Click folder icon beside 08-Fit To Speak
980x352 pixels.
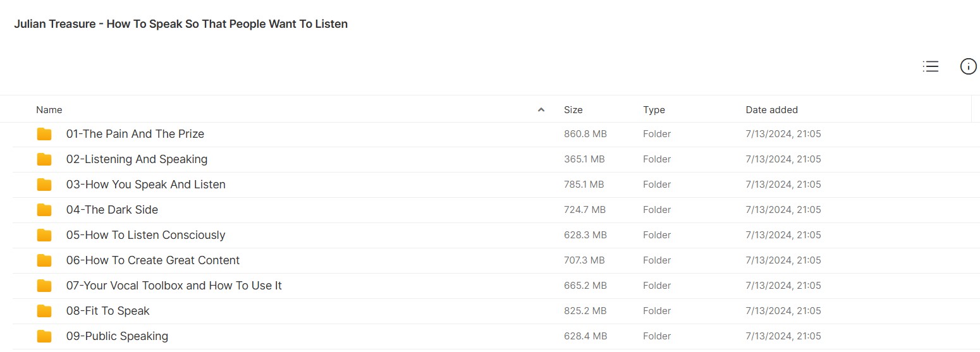click(44, 311)
